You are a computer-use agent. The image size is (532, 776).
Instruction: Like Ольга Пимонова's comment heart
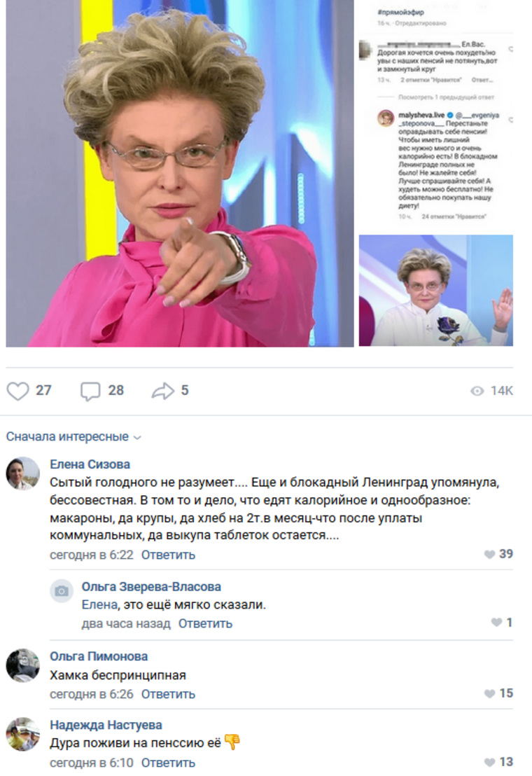(489, 694)
